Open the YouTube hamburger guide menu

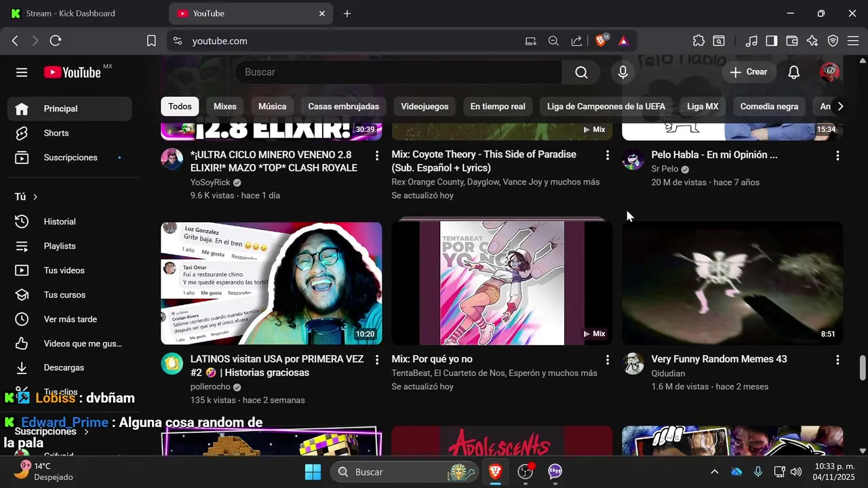(x=22, y=73)
